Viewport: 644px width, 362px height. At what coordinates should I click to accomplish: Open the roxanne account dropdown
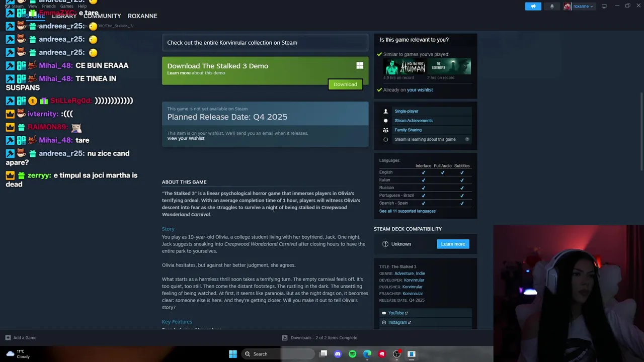(x=583, y=6)
